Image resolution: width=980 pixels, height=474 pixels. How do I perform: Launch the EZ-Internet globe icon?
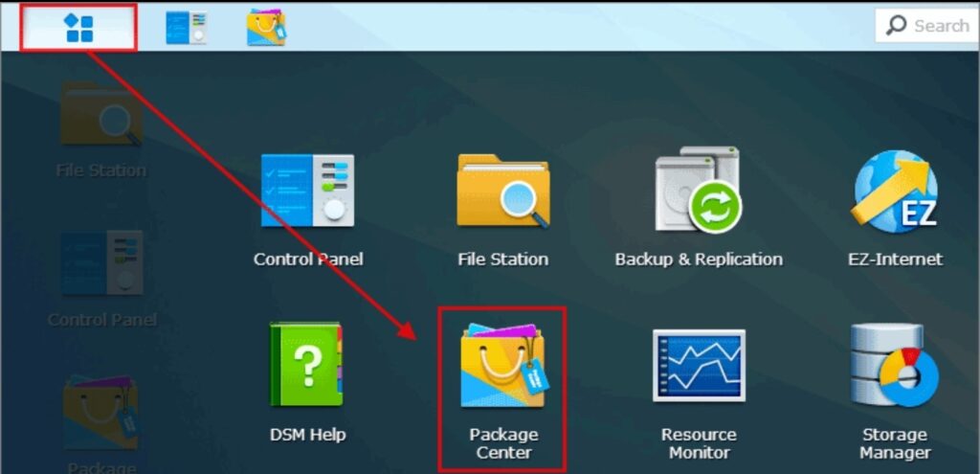click(x=894, y=191)
